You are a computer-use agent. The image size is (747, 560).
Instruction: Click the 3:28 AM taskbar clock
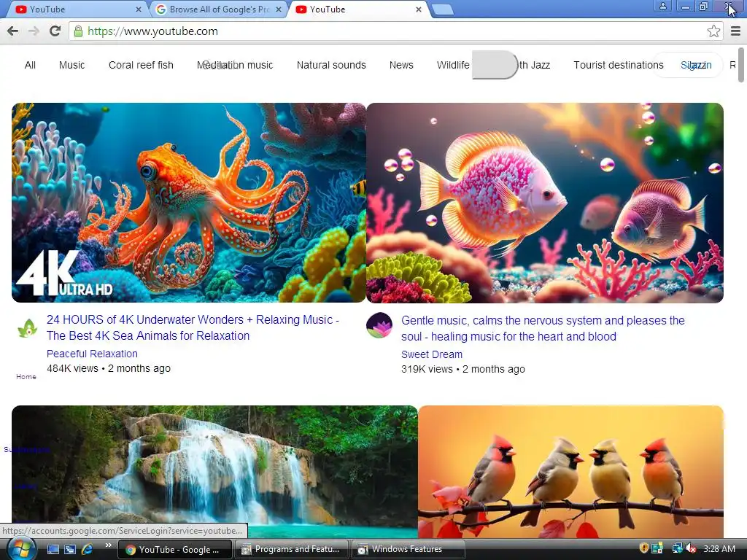click(x=719, y=549)
